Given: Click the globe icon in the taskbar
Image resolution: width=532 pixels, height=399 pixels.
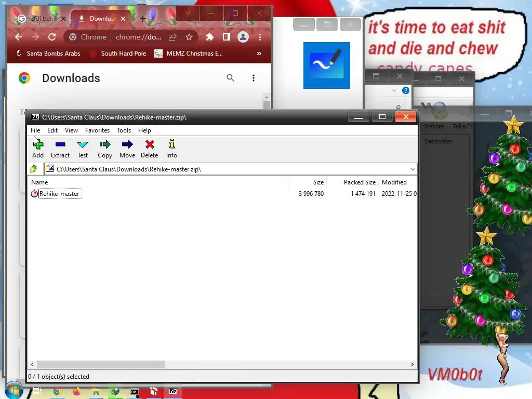Looking at the screenshot, I should [115, 391].
